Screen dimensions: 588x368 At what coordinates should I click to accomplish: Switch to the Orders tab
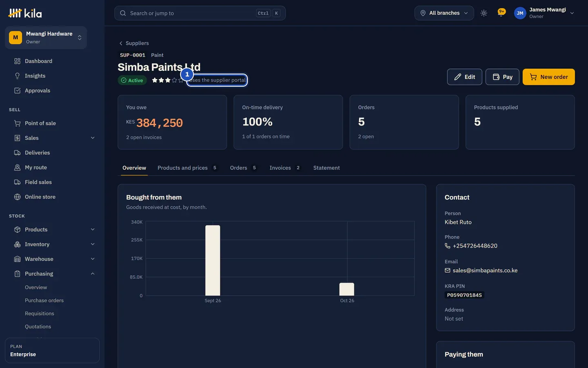pos(243,168)
